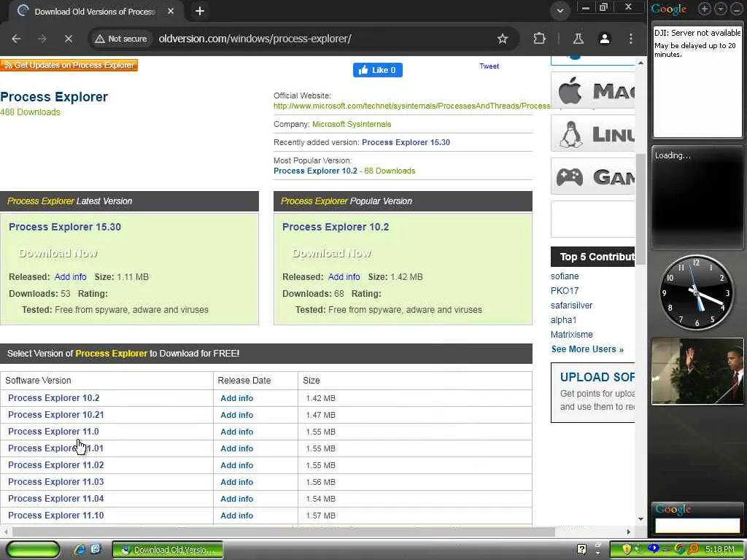Click the Google search box in sidebar
Viewport: 747px width, 560px height.
pyautogui.click(x=697, y=526)
